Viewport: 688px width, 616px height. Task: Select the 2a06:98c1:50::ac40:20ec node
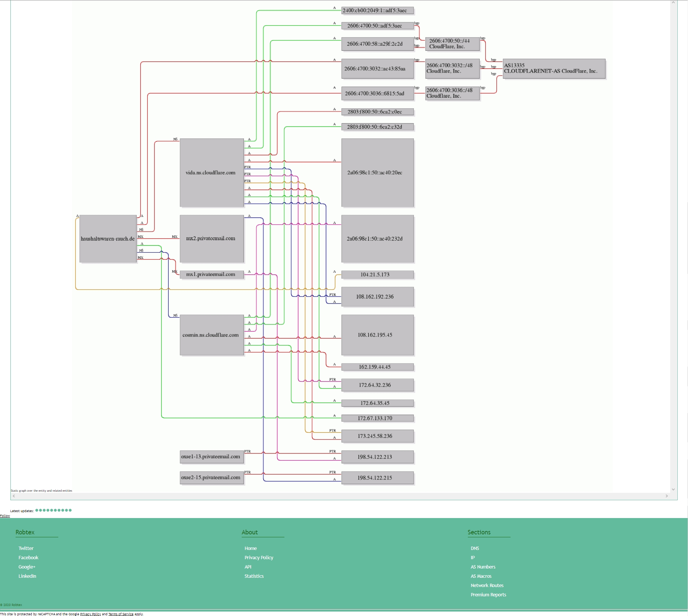(378, 173)
